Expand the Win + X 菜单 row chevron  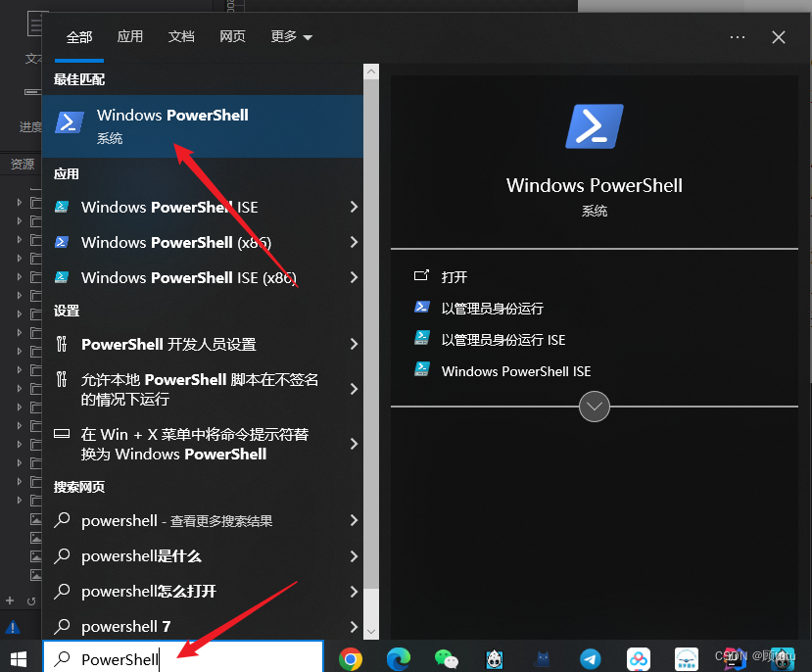pyautogui.click(x=354, y=444)
